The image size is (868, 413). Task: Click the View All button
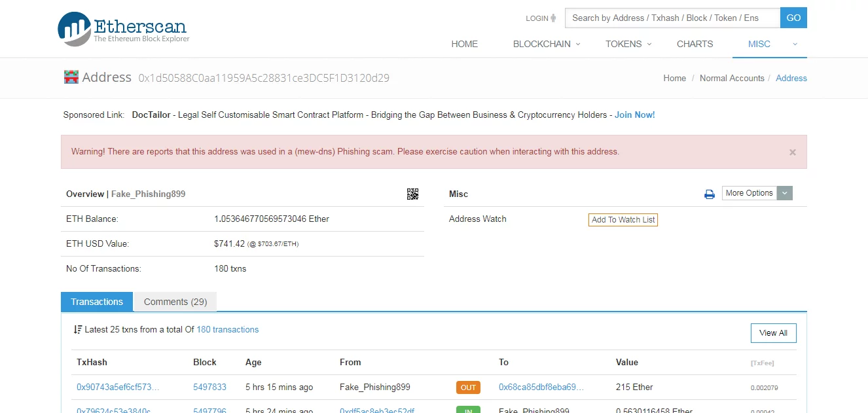tap(774, 333)
